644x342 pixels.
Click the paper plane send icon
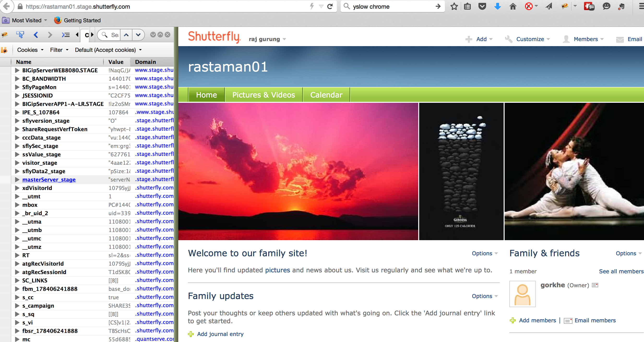549,6
